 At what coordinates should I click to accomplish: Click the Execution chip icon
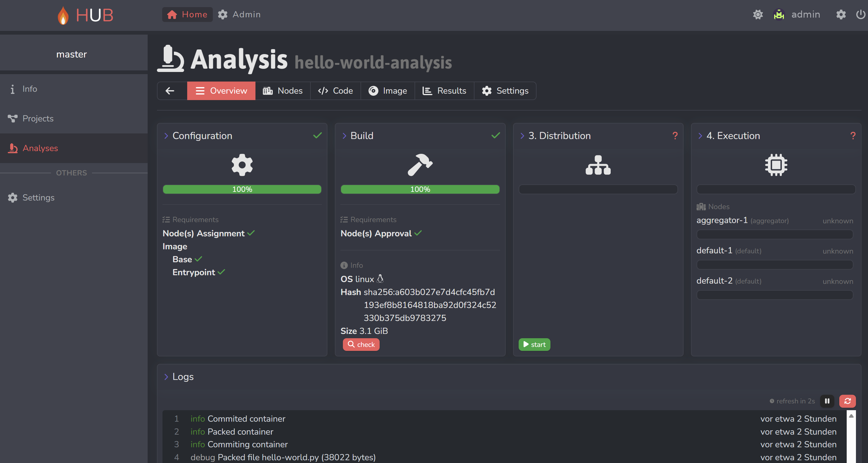click(x=776, y=165)
